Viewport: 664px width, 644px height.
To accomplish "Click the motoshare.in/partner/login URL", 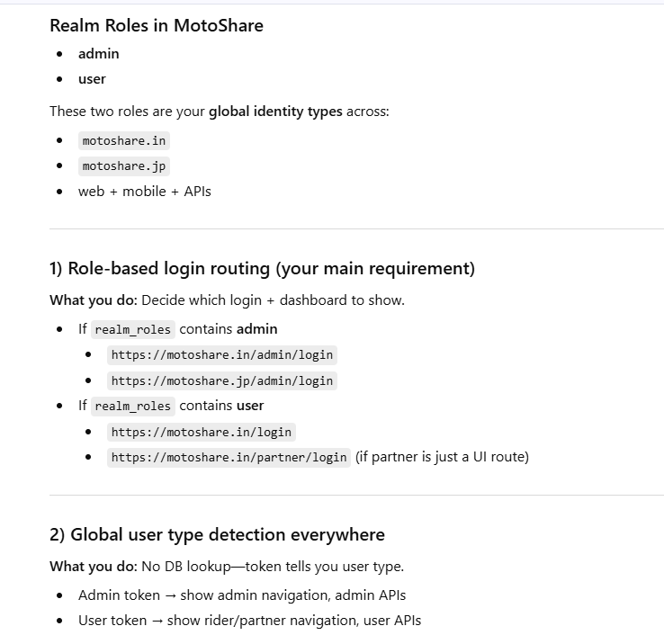I will [x=229, y=457].
